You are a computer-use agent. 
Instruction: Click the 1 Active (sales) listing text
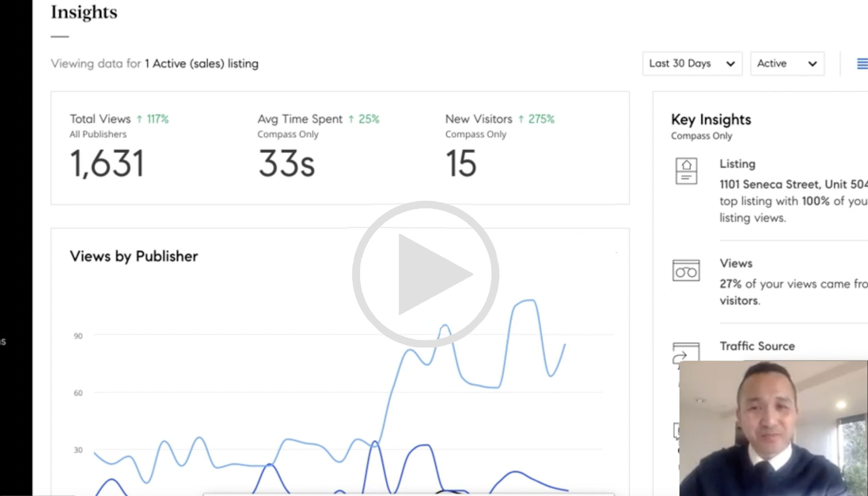(x=201, y=63)
